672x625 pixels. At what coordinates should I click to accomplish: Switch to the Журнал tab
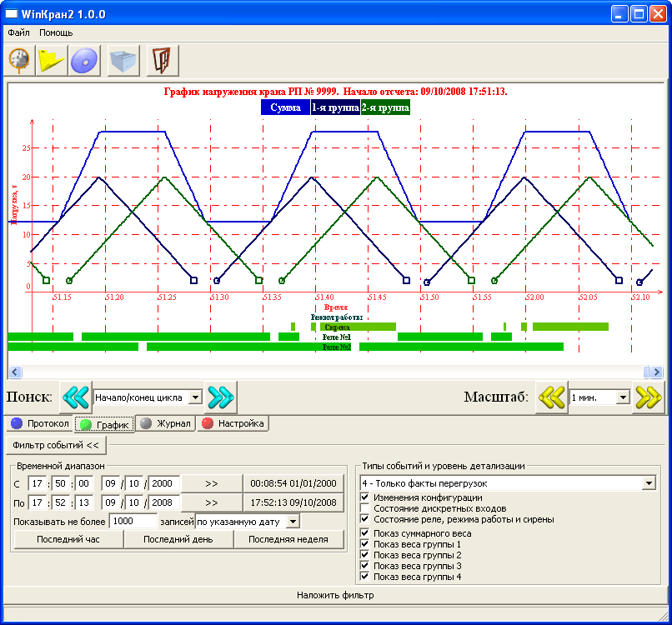coord(165,423)
